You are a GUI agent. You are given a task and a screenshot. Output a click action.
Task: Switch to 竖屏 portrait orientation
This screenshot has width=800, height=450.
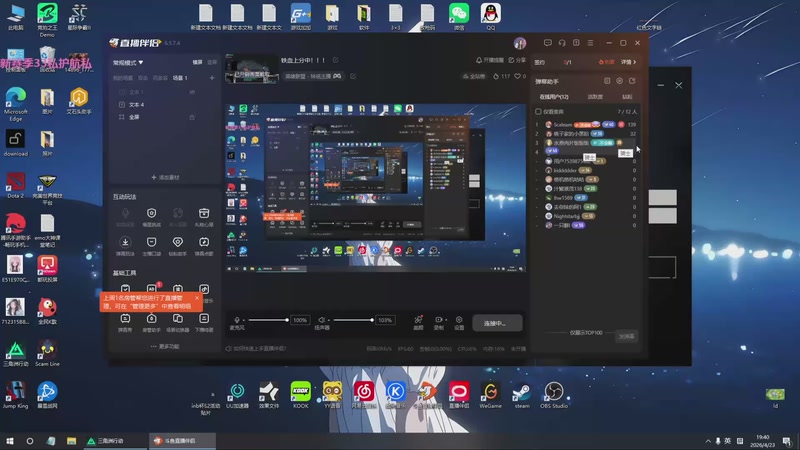(212, 62)
